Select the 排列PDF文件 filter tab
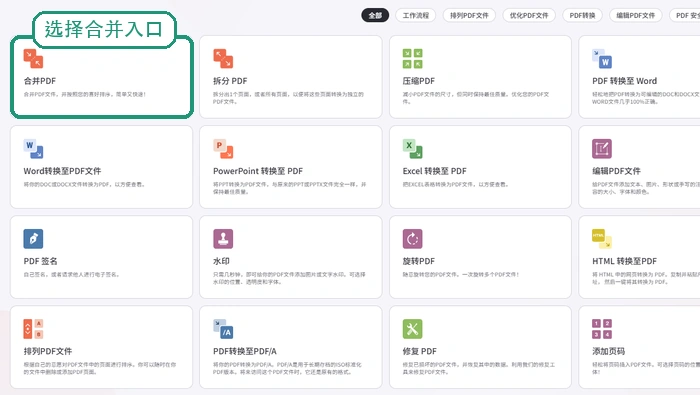The width and height of the screenshot is (700, 395). 469,15
